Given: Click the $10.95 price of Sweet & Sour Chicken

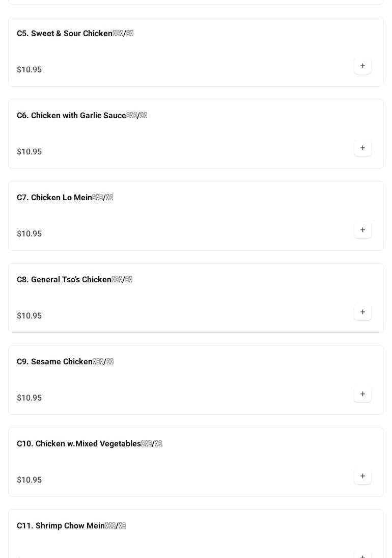Looking at the screenshot, I should tap(30, 70).
